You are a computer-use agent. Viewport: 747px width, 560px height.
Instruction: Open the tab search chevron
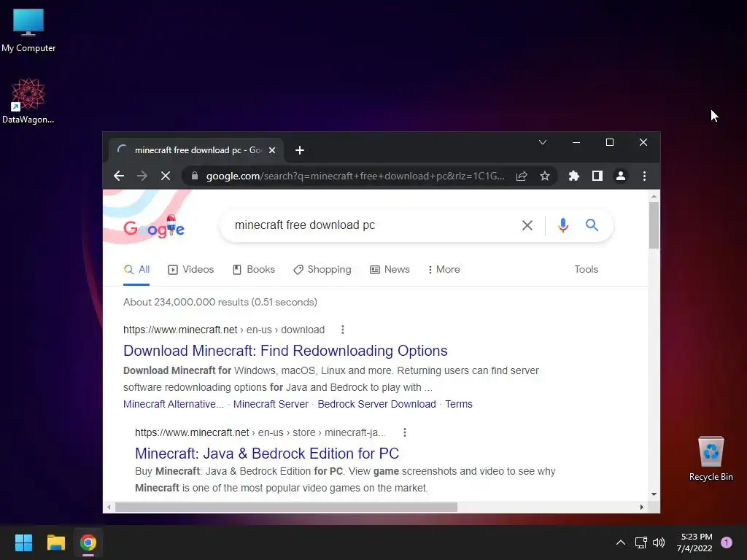point(542,142)
